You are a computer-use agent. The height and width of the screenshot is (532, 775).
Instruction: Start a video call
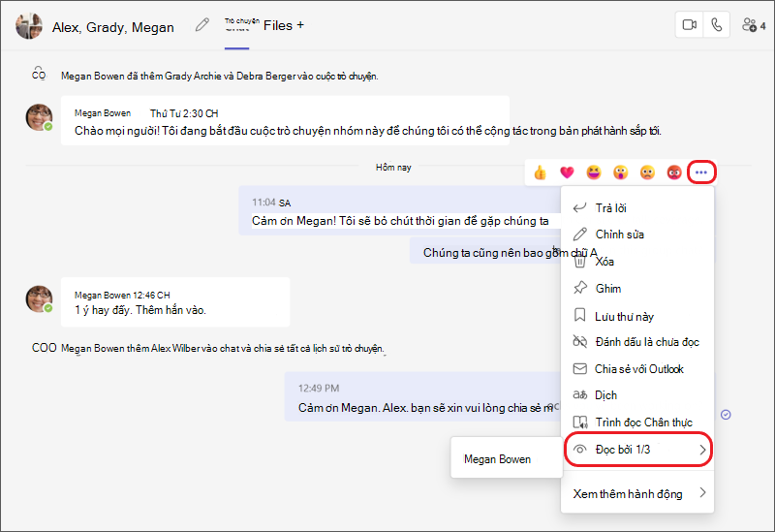coord(689,25)
